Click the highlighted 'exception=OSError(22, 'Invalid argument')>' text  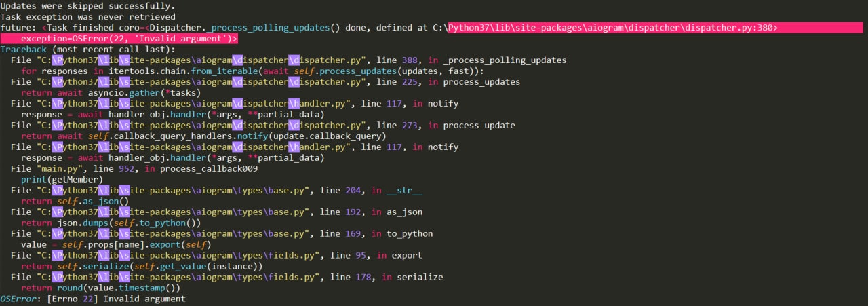[129, 38]
